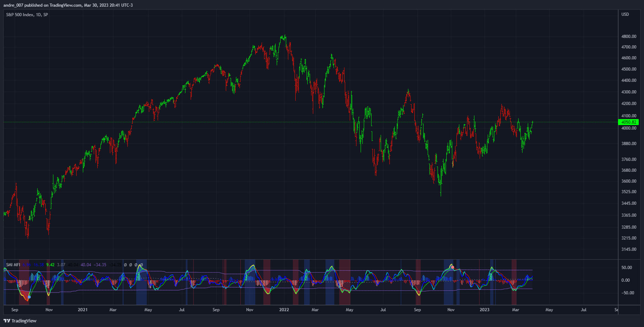644x327 pixels.
Task: Click the 3285.00 price axis label
Action: (x=629, y=227)
